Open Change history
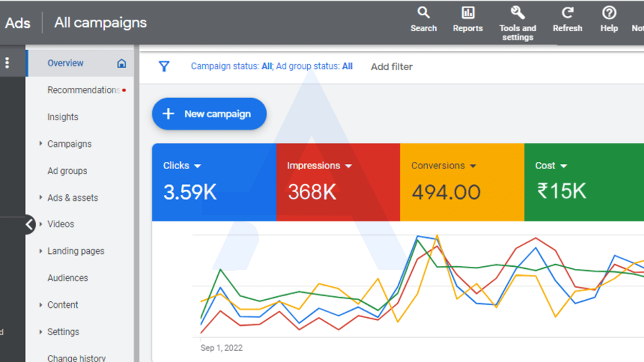This screenshot has width=644, height=362. pos(76,358)
